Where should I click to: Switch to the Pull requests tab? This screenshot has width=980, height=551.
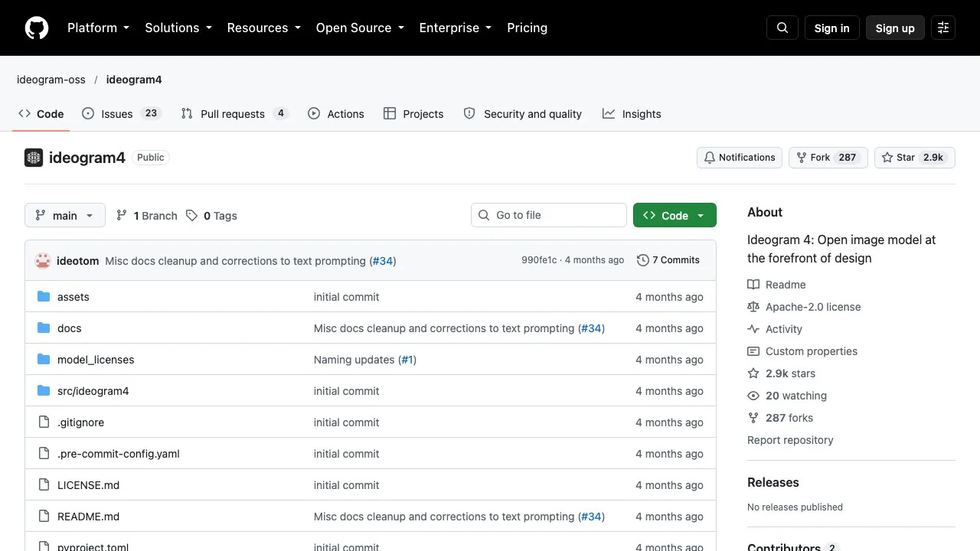click(234, 114)
